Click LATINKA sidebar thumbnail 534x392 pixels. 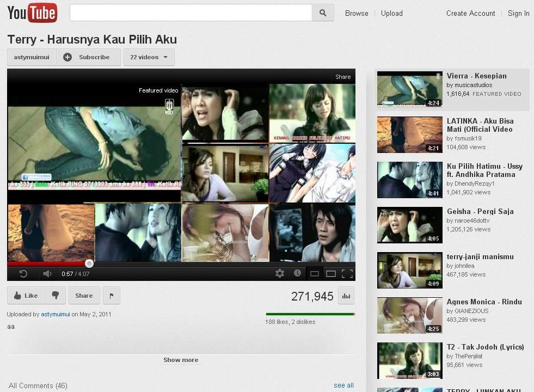click(410, 134)
